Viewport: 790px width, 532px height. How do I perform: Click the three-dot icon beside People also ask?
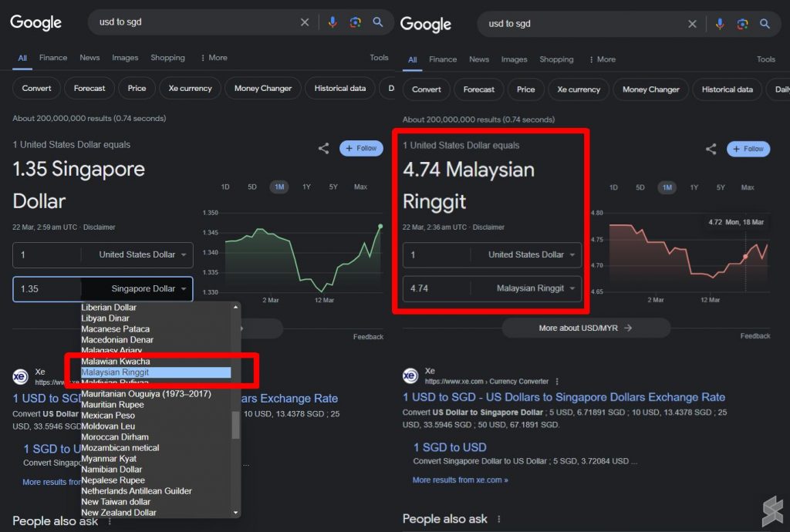(498, 520)
